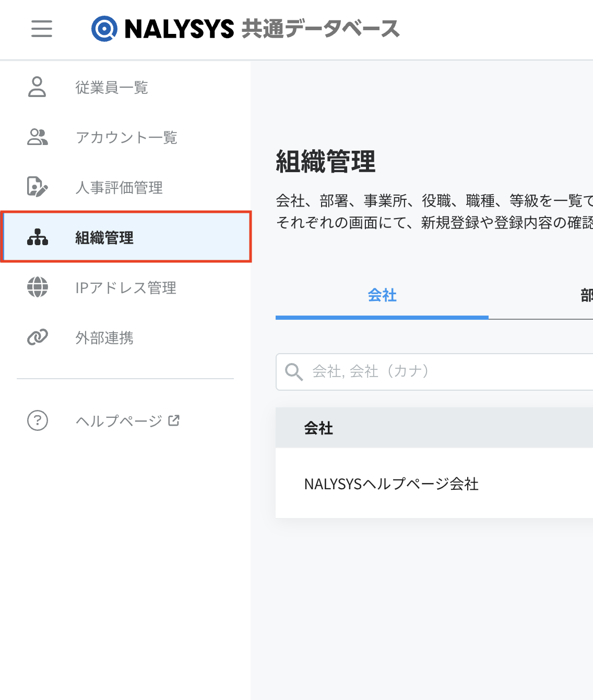This screenshot has height=700, width=593.
Task: Open the ヘルプページ text link
Action: (x=119, y=420)
